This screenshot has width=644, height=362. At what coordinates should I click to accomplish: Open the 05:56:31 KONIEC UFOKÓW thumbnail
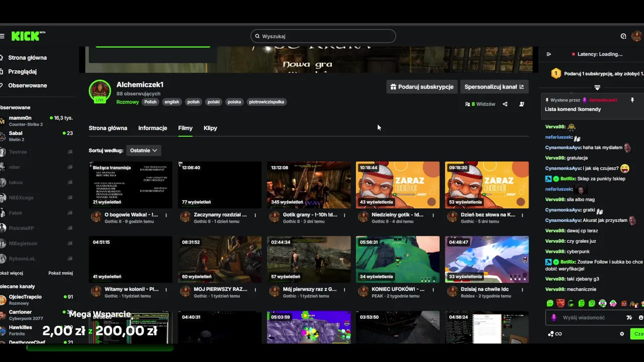coord(397,259)
